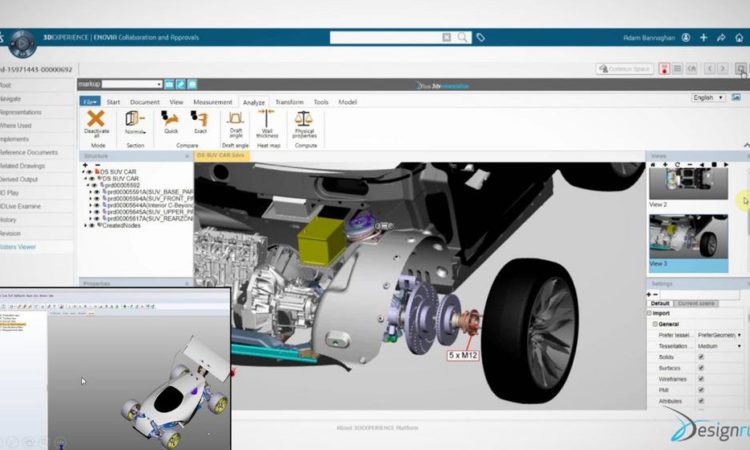Toggle the Surfaces checkbox

701,368
